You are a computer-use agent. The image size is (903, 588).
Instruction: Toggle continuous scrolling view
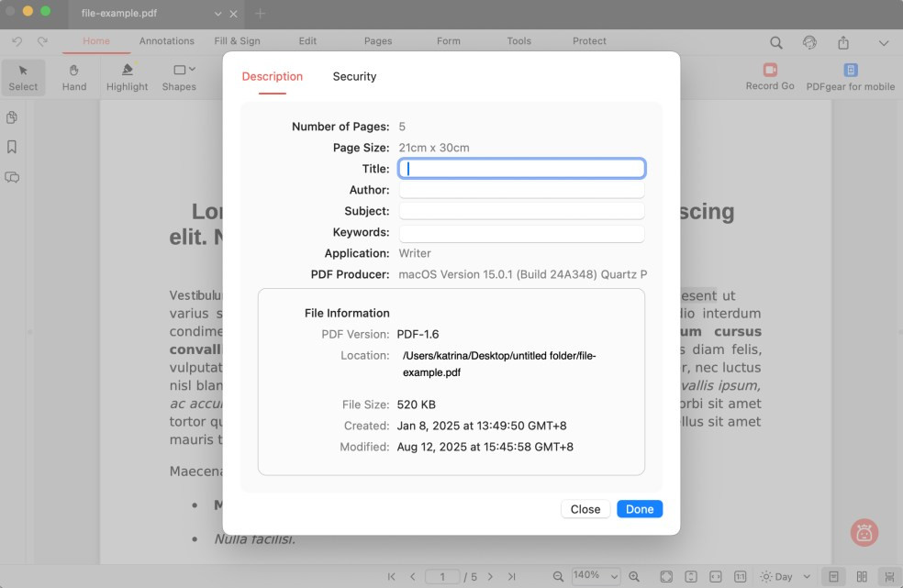pyautogui.click(x=888, y=576)
